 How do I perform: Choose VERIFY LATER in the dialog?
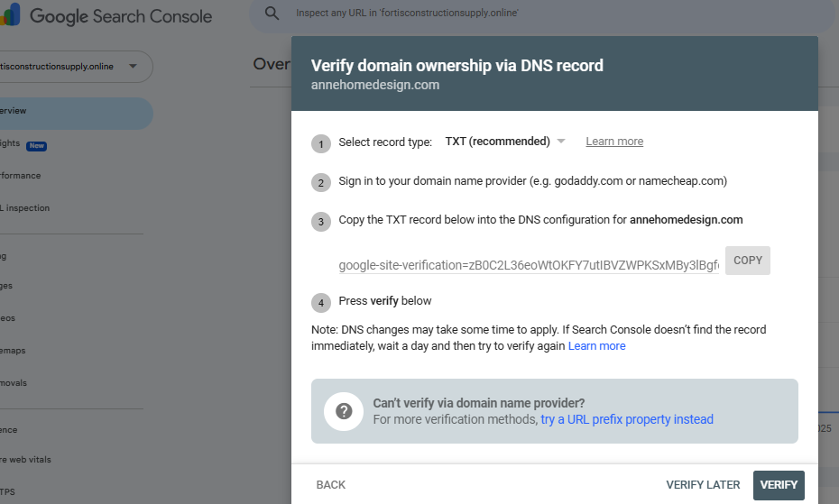click(x=703, y=485)
